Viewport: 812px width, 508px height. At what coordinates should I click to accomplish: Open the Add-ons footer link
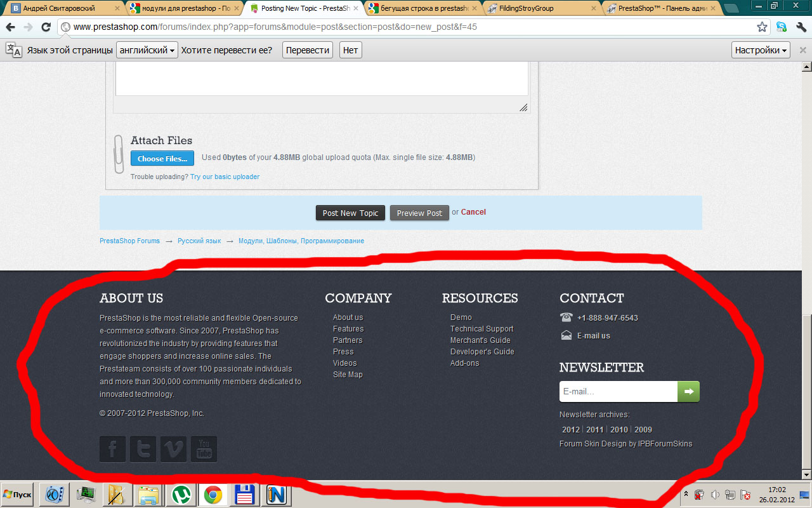coord(465,363)
